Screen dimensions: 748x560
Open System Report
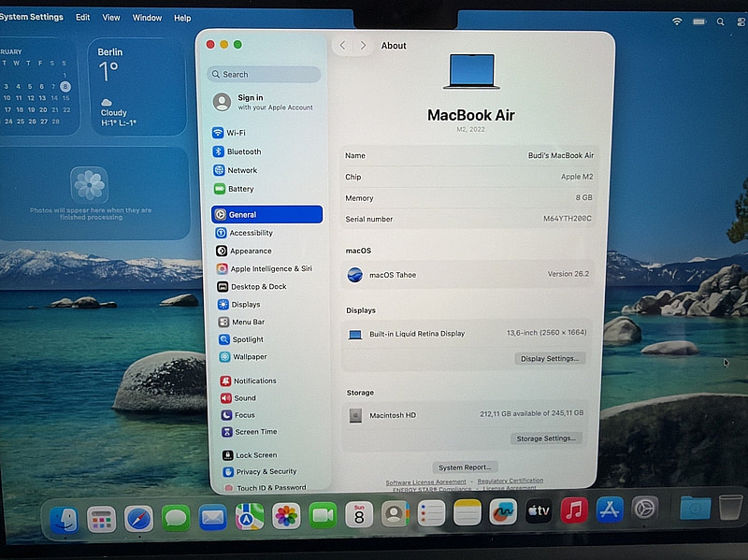[467, 467]
